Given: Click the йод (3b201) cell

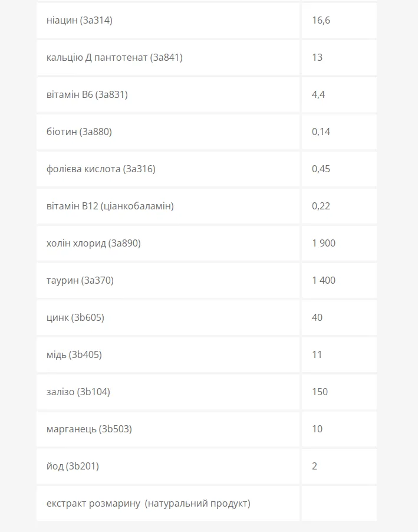Looking at the screenshot, I should click(168, 466).
